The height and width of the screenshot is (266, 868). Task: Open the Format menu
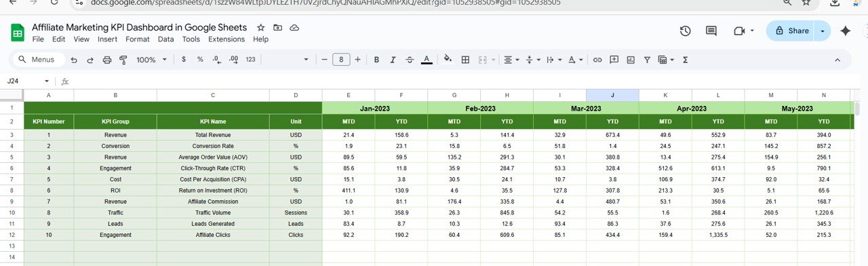[138, 39]
